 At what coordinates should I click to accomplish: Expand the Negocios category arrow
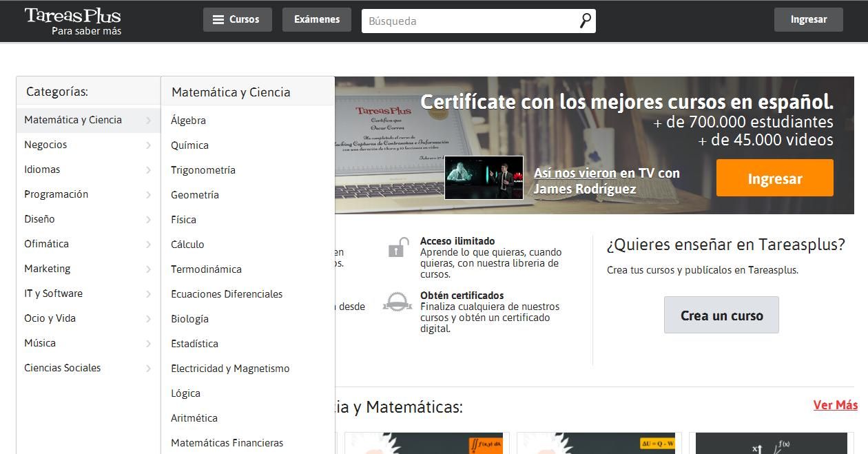pos(148,145)
